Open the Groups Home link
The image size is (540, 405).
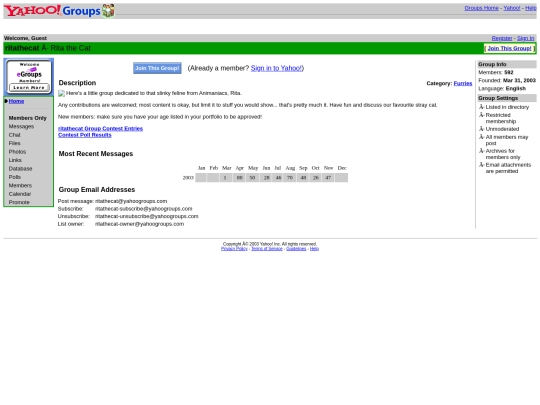tap(481, 8)
